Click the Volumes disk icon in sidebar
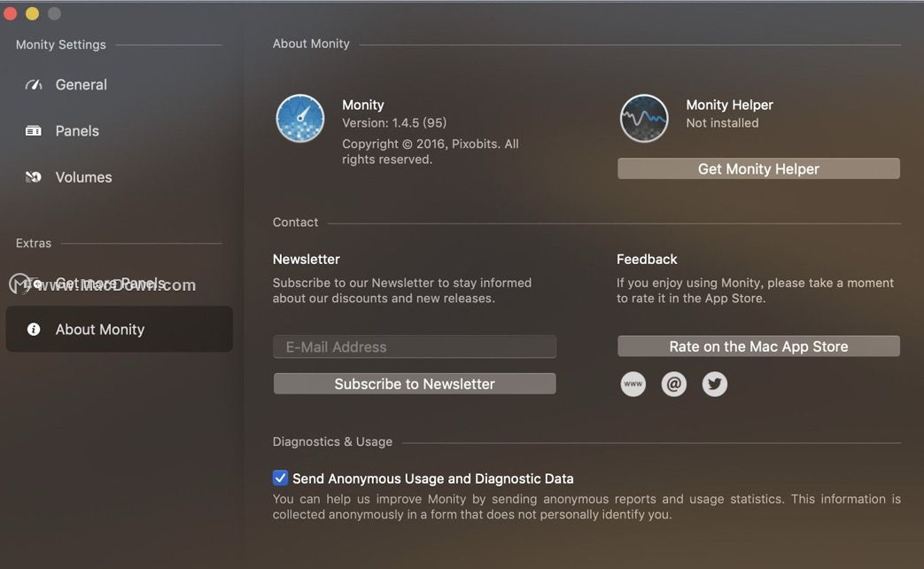 tap(34, 177)
